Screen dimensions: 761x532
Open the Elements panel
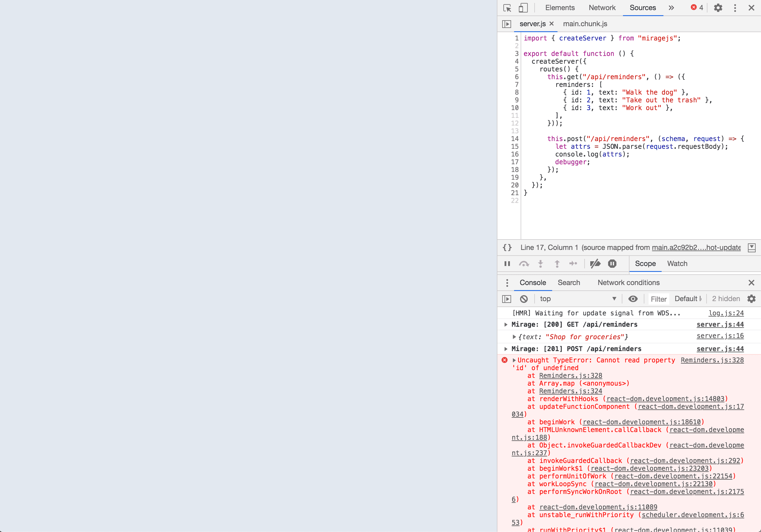pyautogui.click(x=560, y=8)
